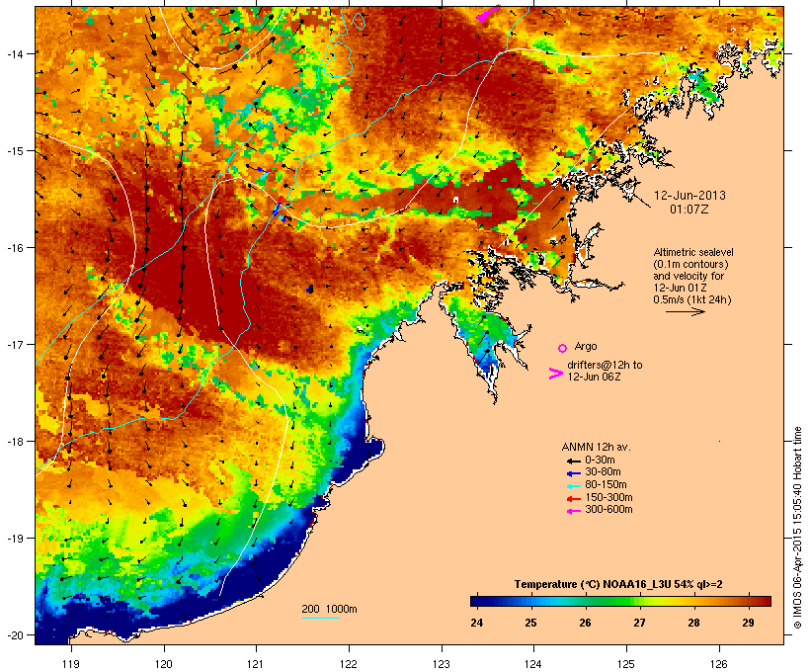Click the latitude label -20
The image size is (810, 672).
click(x=15, y=634)
